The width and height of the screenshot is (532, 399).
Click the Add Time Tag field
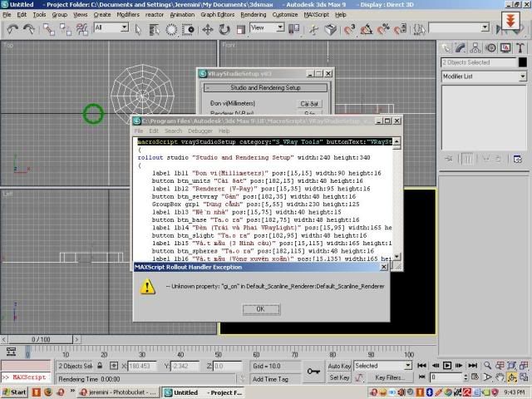pos(274,379)
